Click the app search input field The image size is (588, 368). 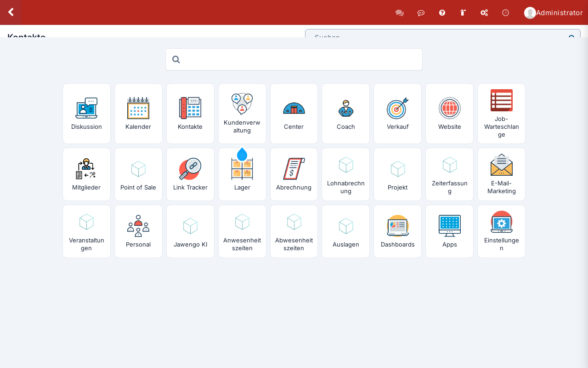tap(294, 59)
